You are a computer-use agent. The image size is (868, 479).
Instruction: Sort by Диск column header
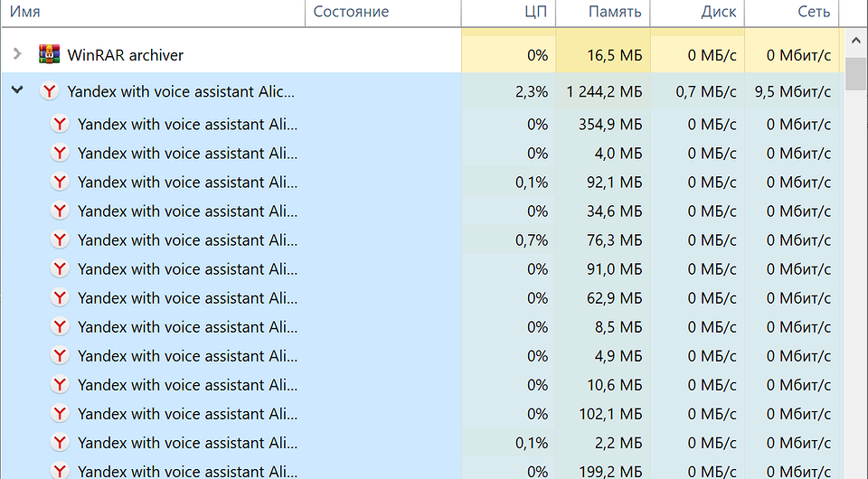[718, 12]
